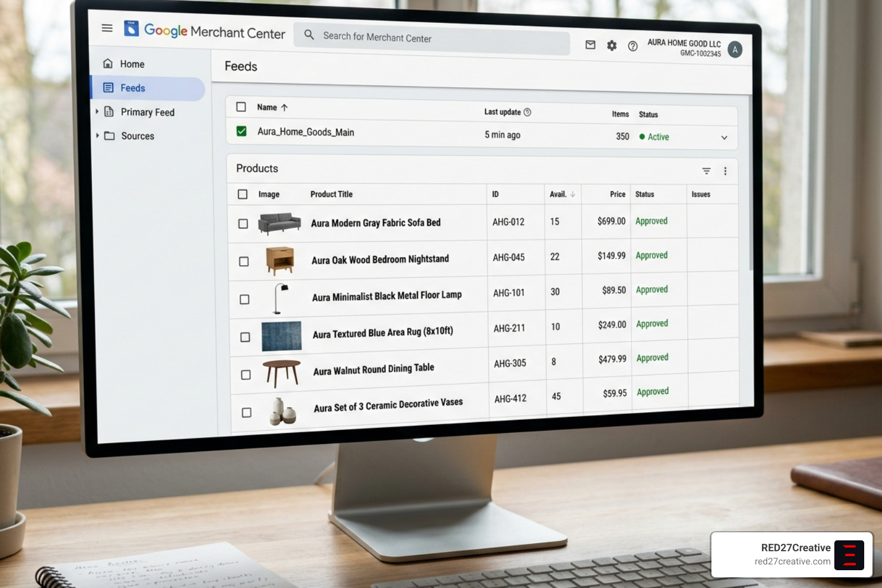Expand the Aura_Home_Goods_Main feed row chevron
The height and width of the screenshot is (588, 882).
click(x=724, y=138)
